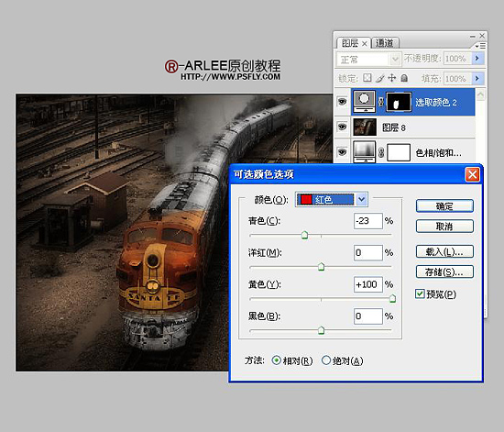The width and height of the screenshot is (504, 432).
Task: Click the 存储(S)... button
Action: coord(444,271)
